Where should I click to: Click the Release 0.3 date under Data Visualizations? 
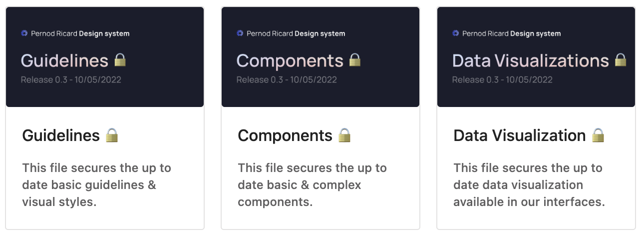(x=502, y=79)
